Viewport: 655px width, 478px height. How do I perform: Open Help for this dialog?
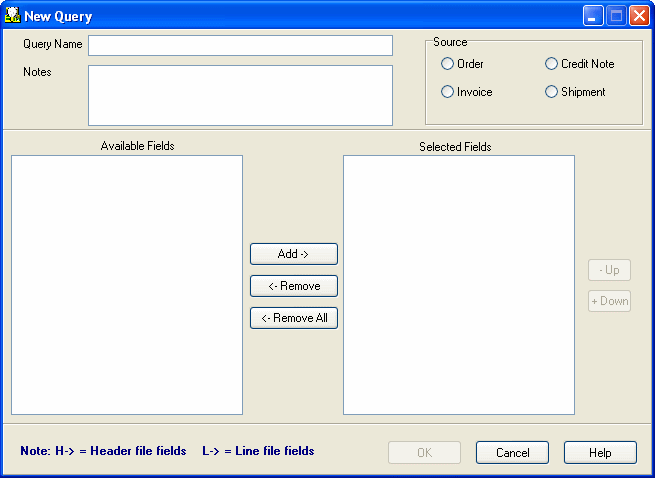(x=600, y=453)
